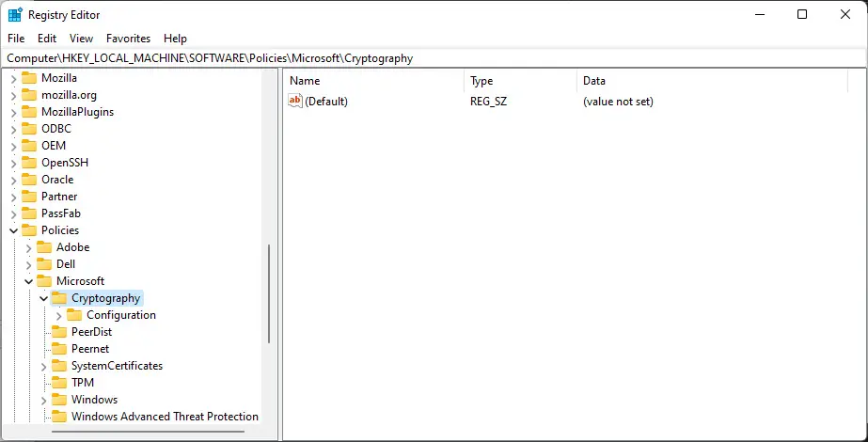
Task: Select the PeerDist key label
Action: tap(91, 332)
